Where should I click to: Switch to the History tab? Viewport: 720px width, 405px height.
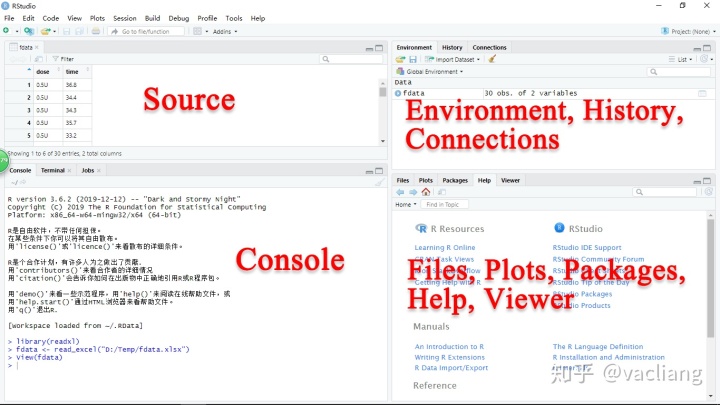click(x=452, y=47)
